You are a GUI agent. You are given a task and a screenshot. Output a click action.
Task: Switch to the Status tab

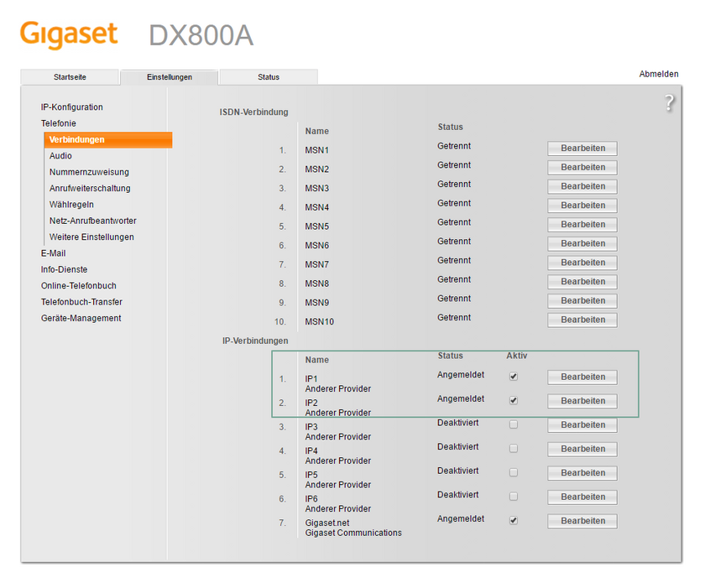pos(268,76)
